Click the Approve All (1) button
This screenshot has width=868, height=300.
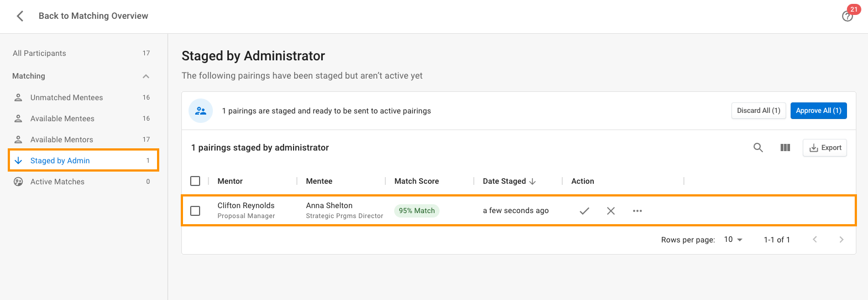point(818,111)
